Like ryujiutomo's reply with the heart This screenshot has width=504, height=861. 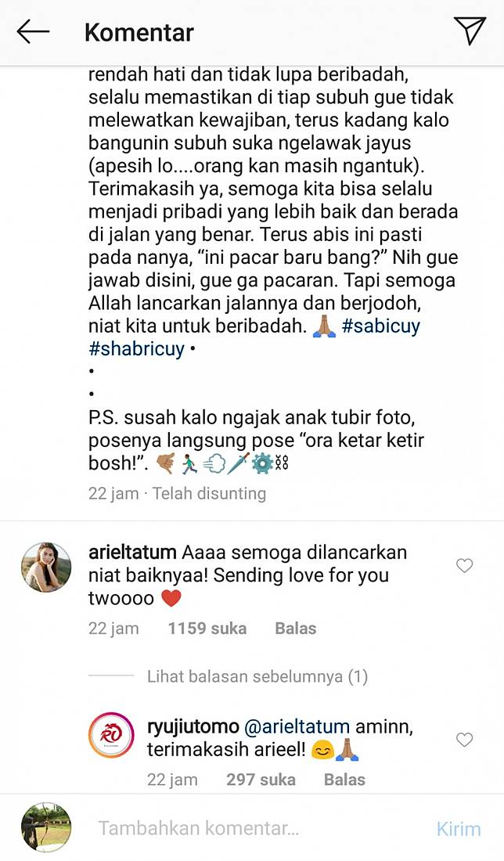(x=464, y=740)
